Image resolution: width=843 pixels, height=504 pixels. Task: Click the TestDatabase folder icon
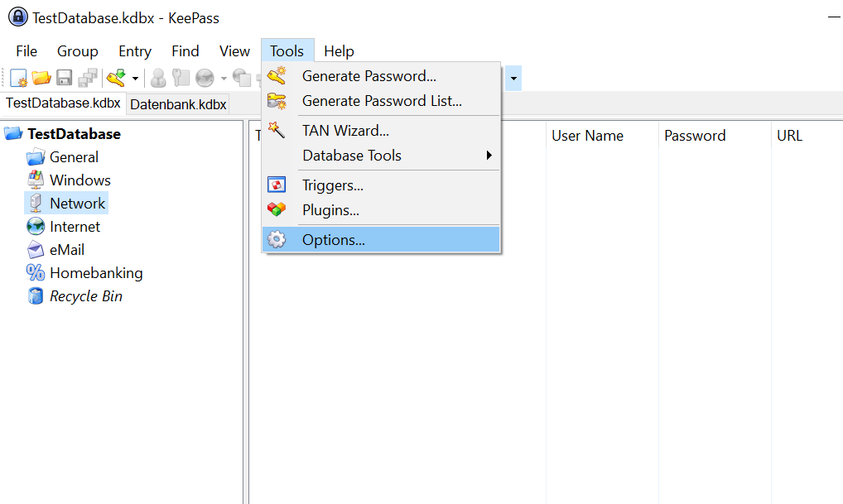pyautogui.click(x=13, y=133)
